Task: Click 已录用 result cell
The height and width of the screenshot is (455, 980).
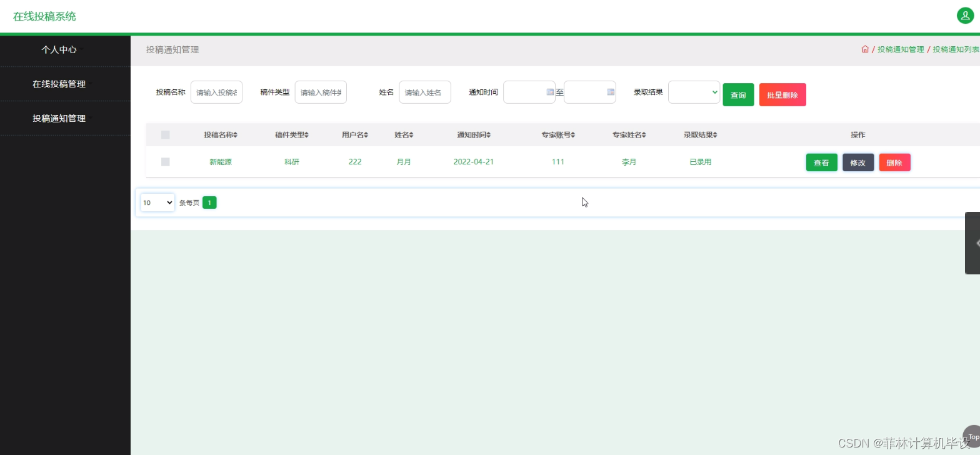Action: click(x=700, y=162)
